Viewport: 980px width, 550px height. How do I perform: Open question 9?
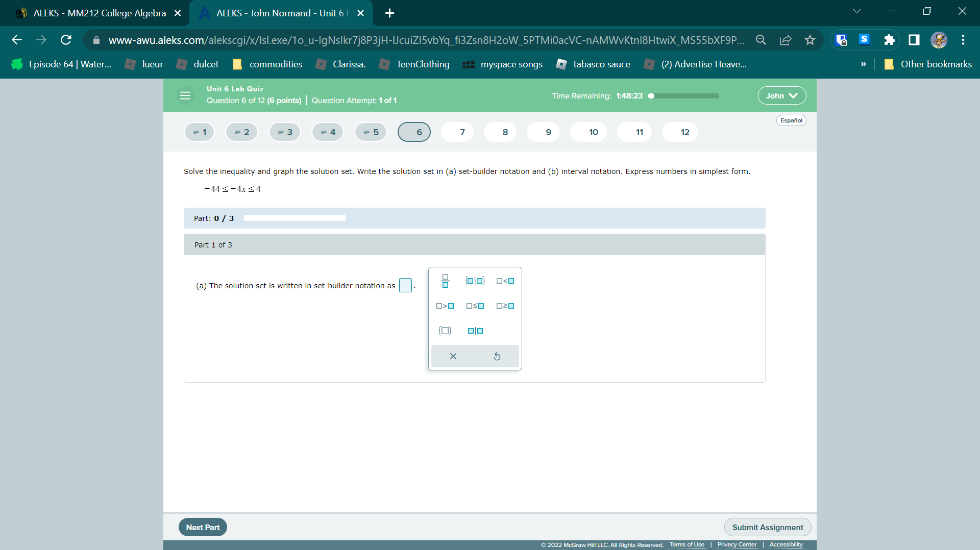coord(543,132)
